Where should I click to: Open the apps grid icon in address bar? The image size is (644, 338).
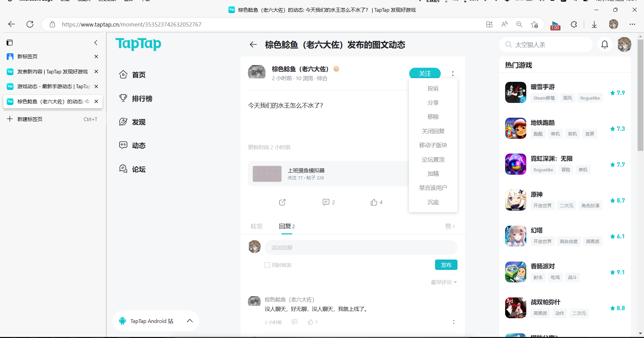click(489, 24)
